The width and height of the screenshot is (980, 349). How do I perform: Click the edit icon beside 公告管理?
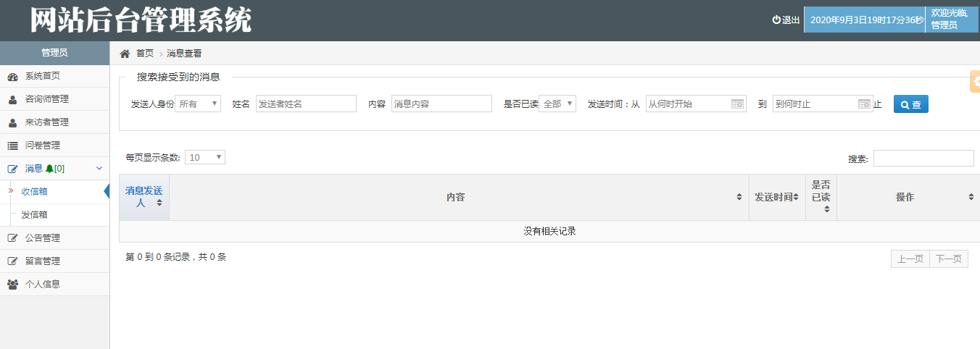(12, 238)
